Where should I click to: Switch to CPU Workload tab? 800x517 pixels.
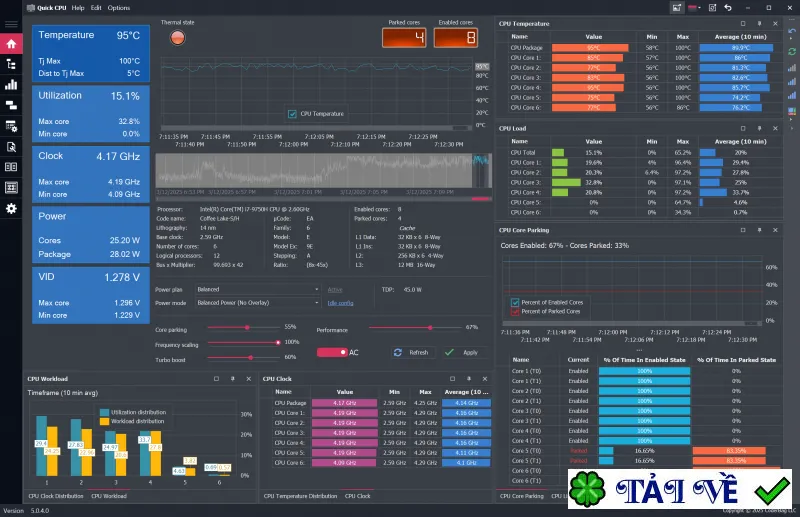pyautogui.click(x=109, y=496)
